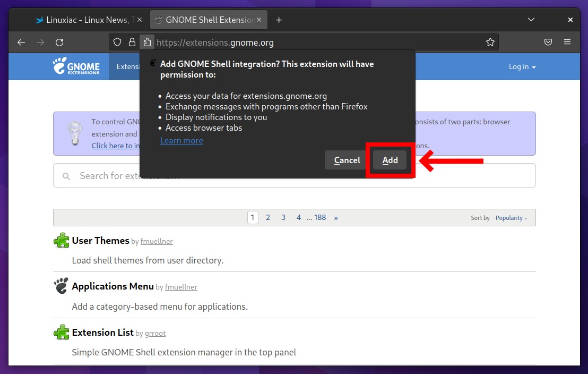Viewport: 588px width, 374px height.
Task: Select the GNOME Shell Extensions tab
Action: click(x=209, y=20)
